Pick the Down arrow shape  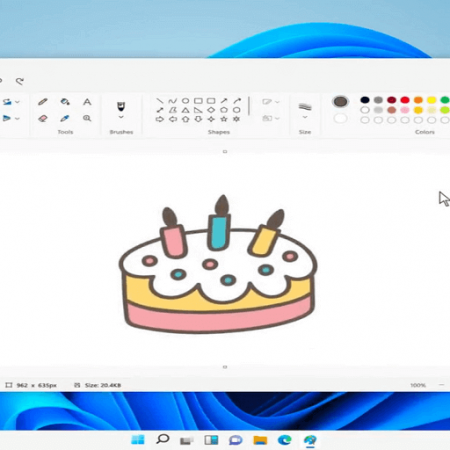[x=198, y=119]
